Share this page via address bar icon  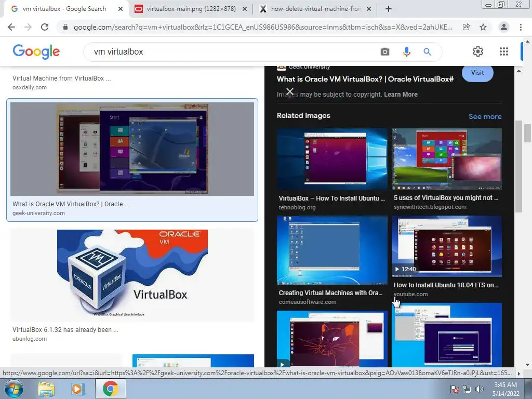tap(467, 27)
